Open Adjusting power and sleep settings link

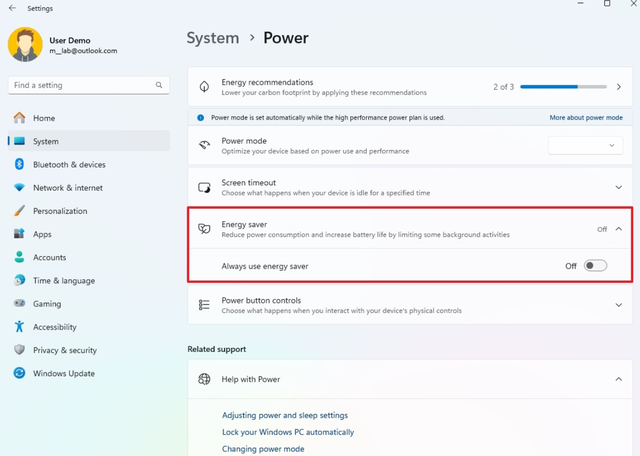[x=285, y=415]
